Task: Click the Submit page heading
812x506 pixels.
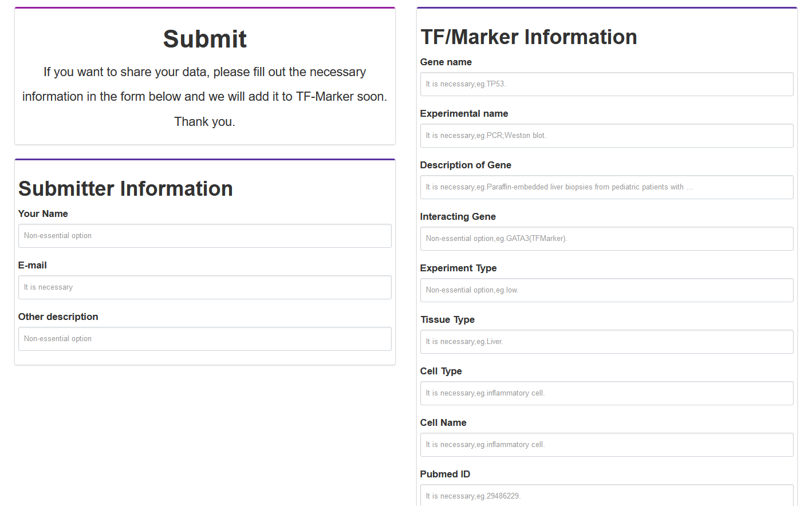Action: point(205,39)
